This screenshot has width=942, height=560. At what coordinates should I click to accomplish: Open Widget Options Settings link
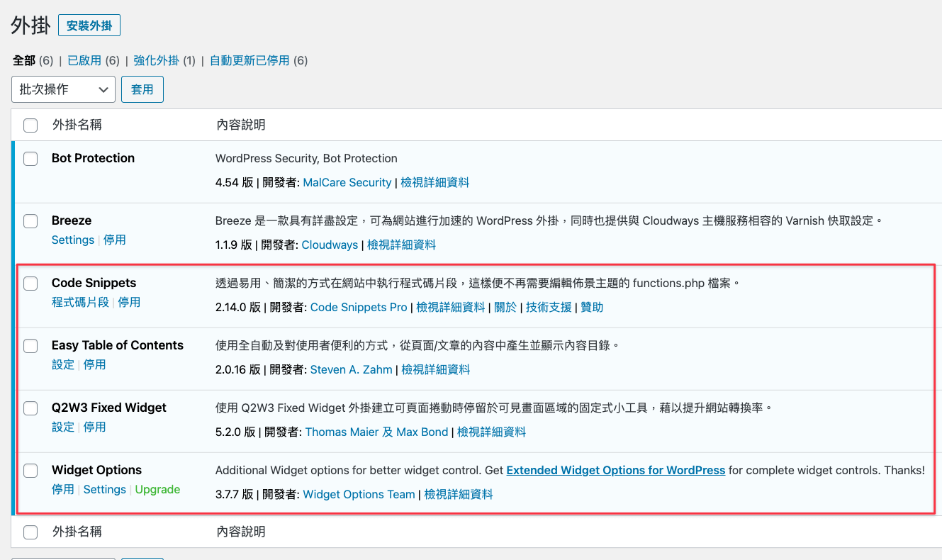[105, 489]
